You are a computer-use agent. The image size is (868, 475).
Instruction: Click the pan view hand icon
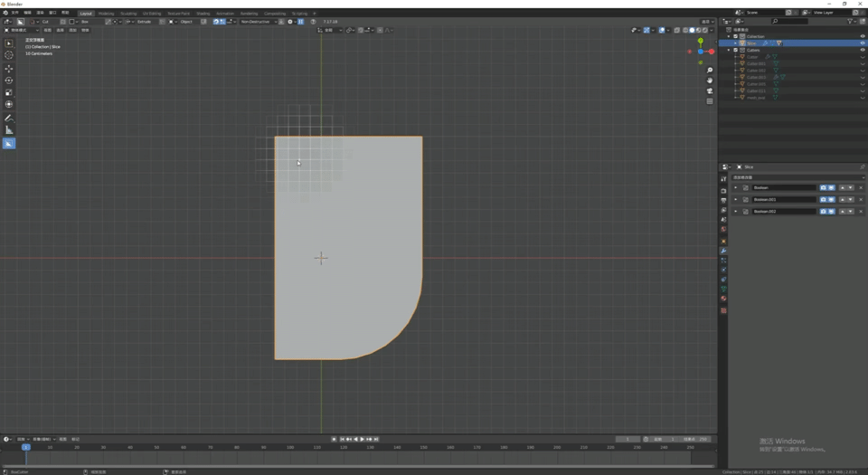710,81
